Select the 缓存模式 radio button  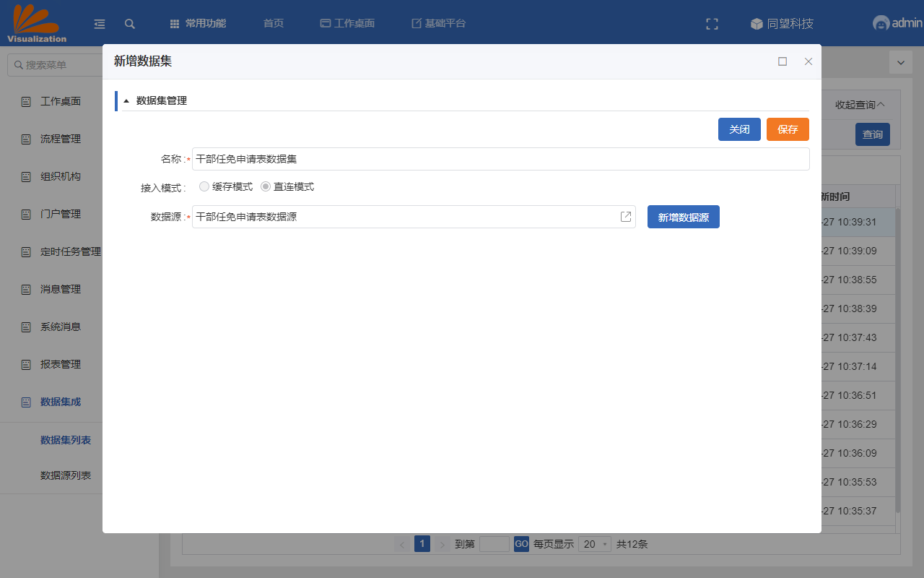point(204,186)
